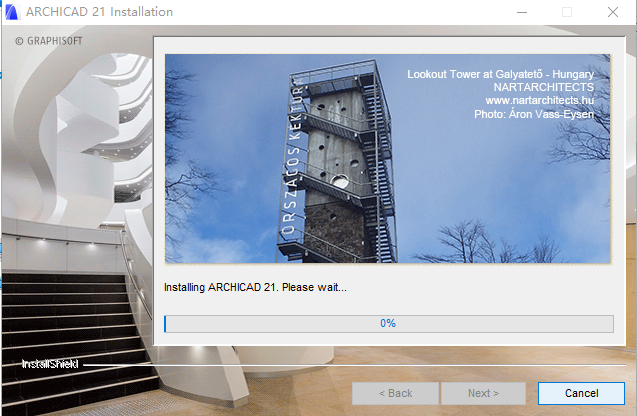
Task: Click the installation progress bar showing 0%
Action: click(389, 324)
